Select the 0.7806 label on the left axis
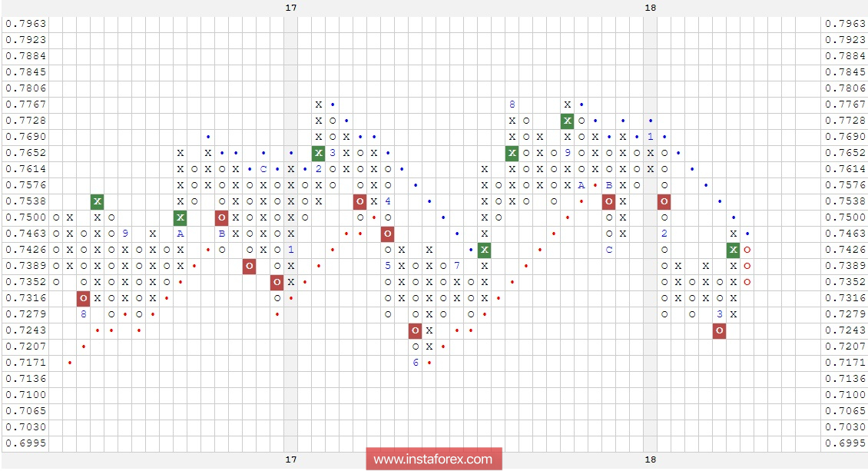868x471 pixels. click(26, 88)
